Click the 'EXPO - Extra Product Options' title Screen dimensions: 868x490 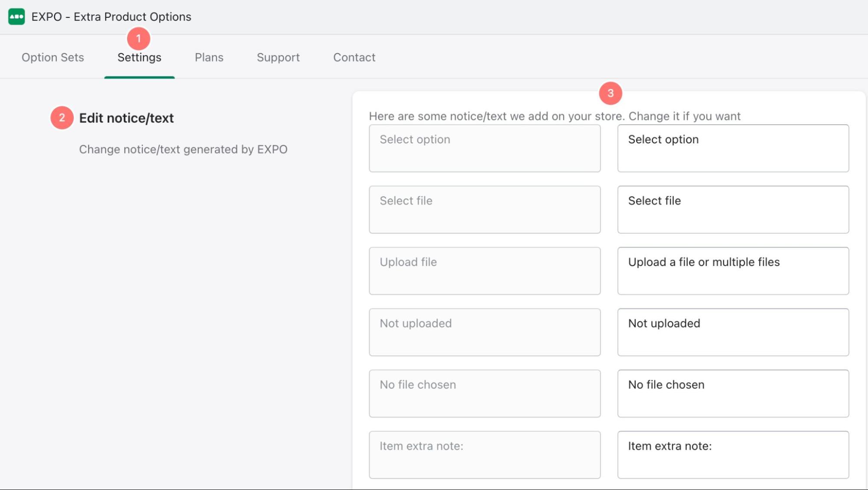click(111, 17)
